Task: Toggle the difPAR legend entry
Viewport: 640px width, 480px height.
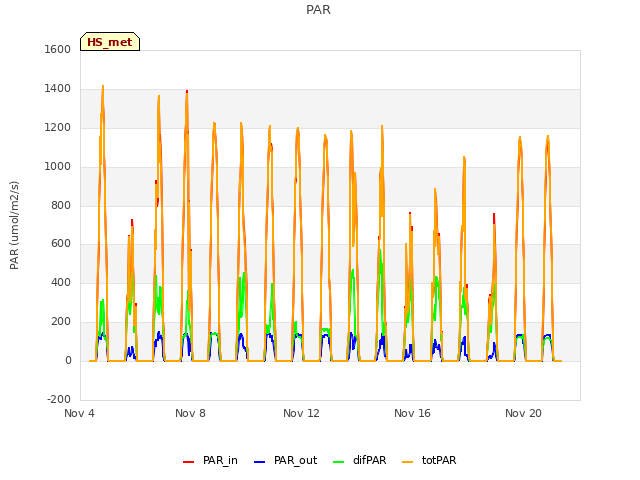Action: [x=359, y=460]
